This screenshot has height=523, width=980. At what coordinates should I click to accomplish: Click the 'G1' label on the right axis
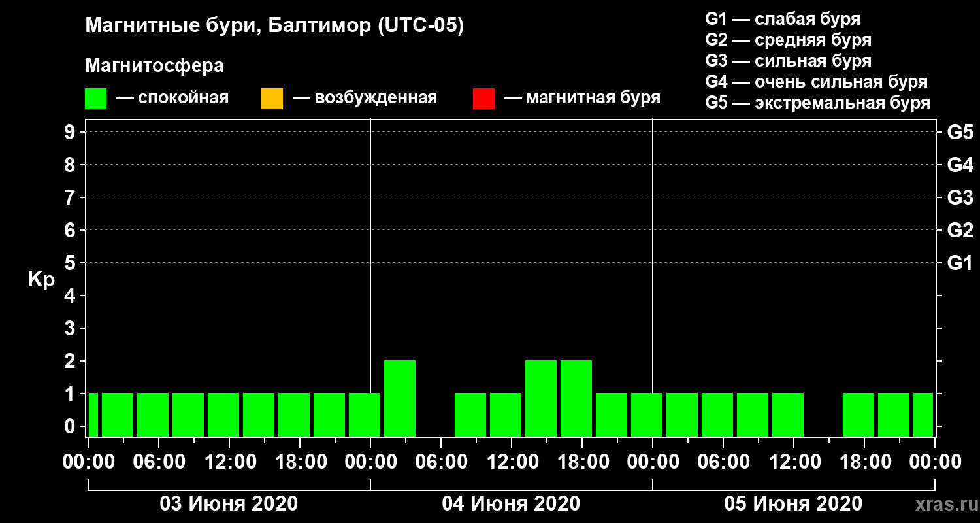point(960,263)
